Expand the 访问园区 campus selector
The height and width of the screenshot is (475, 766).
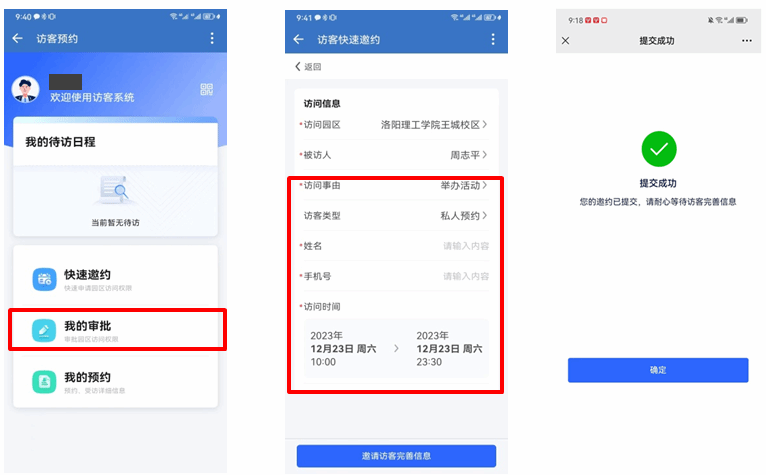tap(396, 125)
